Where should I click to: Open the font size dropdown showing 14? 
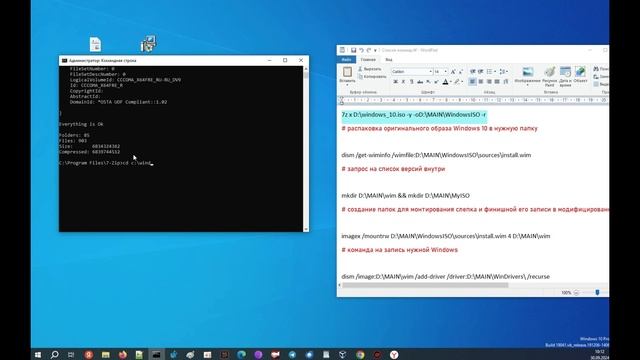click(446, 71)
